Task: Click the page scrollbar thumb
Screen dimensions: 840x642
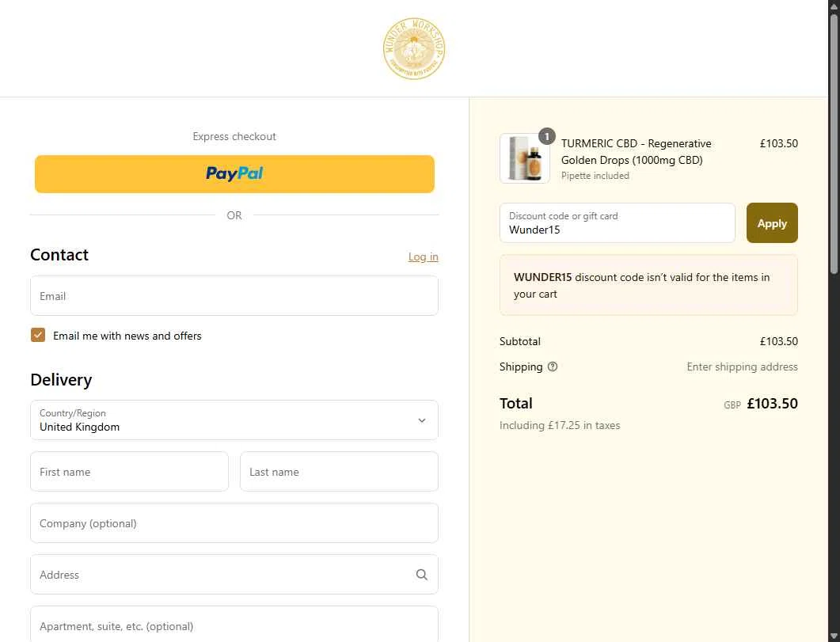Action: (834, 145)
